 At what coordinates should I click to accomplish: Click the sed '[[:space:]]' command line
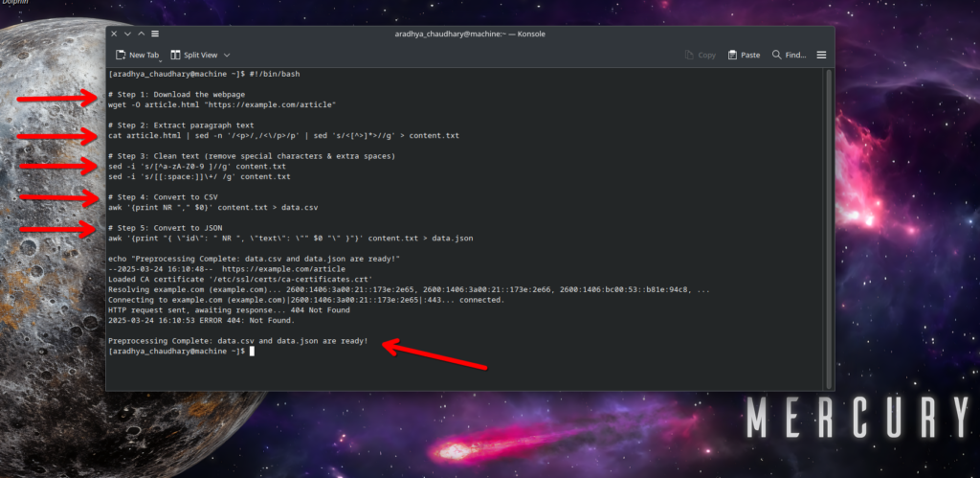(x=199, y=177)
